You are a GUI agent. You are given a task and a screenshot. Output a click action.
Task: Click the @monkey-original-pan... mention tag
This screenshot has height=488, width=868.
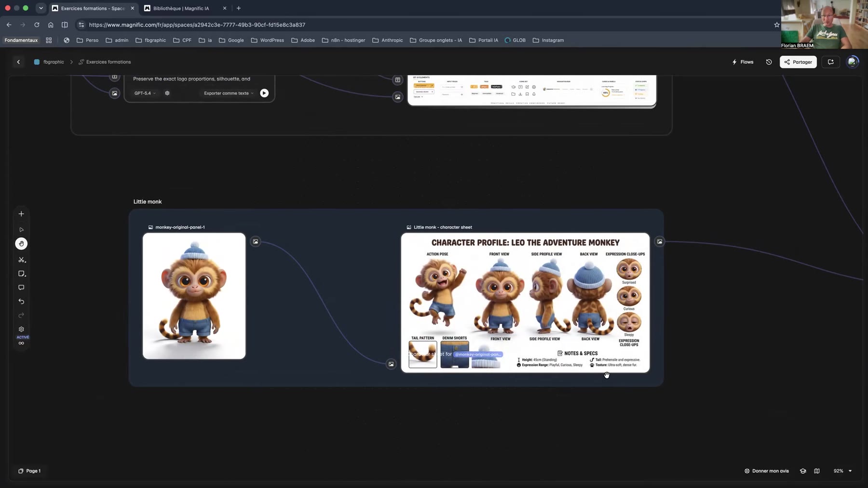pyautogui.click(x=478, y=354)
